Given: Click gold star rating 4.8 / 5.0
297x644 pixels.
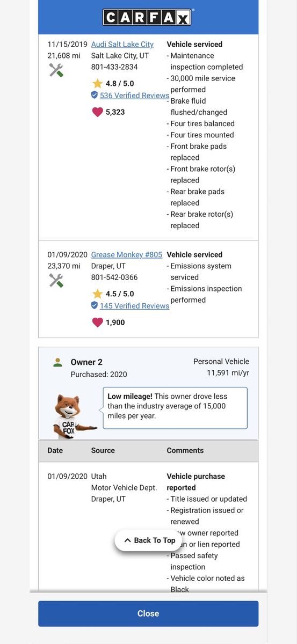Looking at the screenshot, I should (x=97, y=84).
